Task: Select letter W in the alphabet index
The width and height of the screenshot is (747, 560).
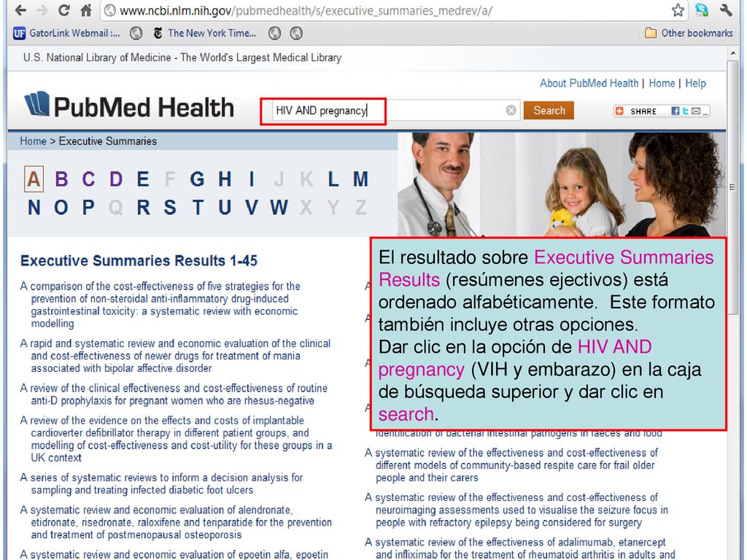Action: 279,207
